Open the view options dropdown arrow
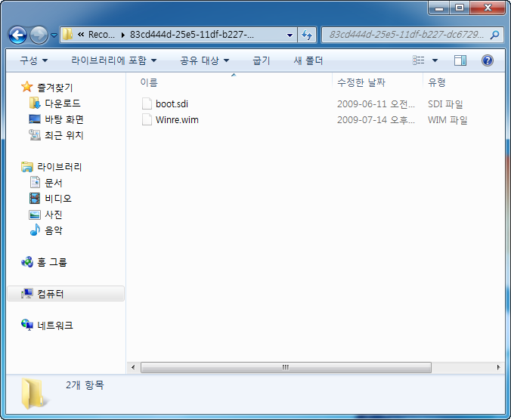Image resolution: width=511 pixels, height=420 pixels. click(x=435, y=60)
